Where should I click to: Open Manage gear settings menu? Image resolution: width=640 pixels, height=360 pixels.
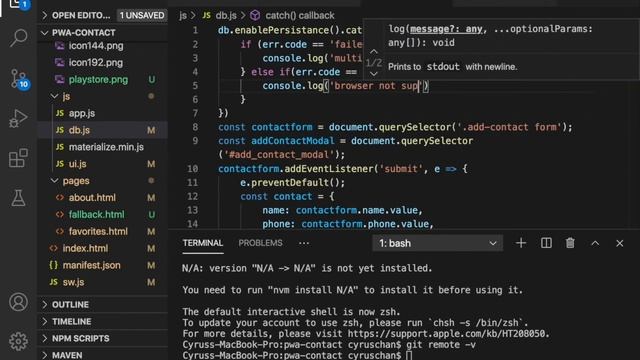pyautogui.click(x=18, y=341)
